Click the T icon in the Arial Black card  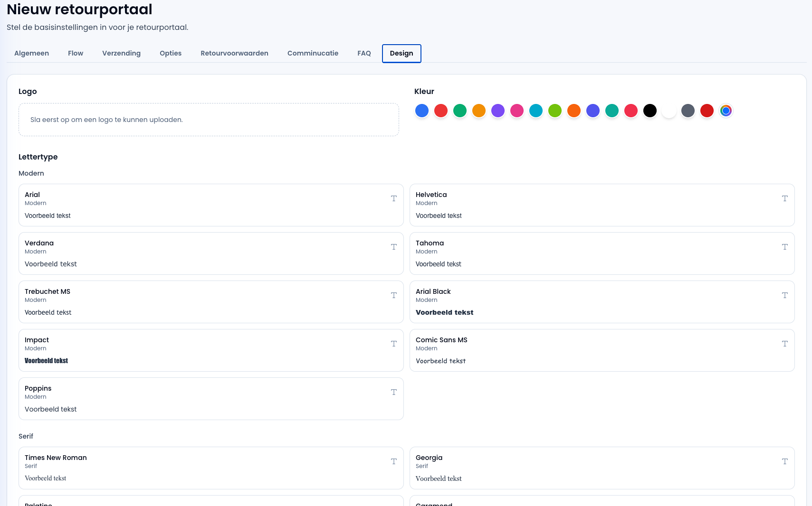click(785, 295)
